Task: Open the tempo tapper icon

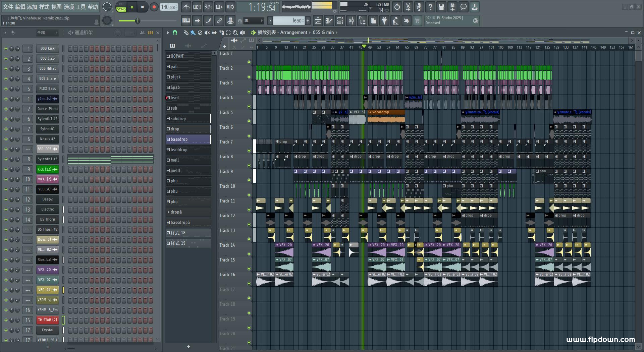Action: pyautogui.click(x=395, y=21)
